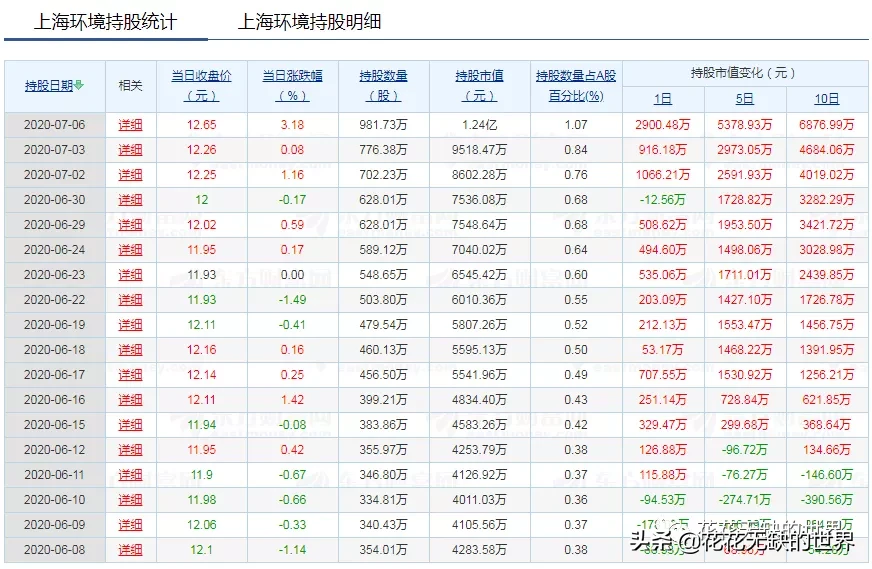Switch to the 上海环境持股统计 tab
Screen dimensions: 872x569
pyautogui.click(x=106, y=22)
